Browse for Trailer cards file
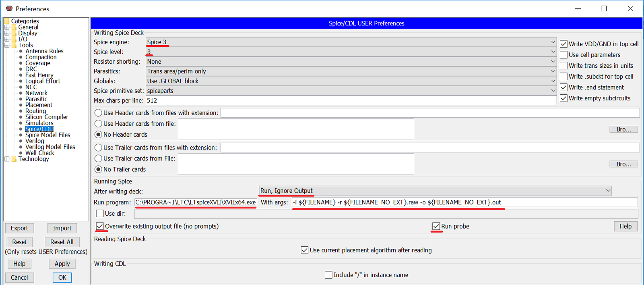Image resolution: width=644 pixels, height=285 pixels. pos(624,164)
